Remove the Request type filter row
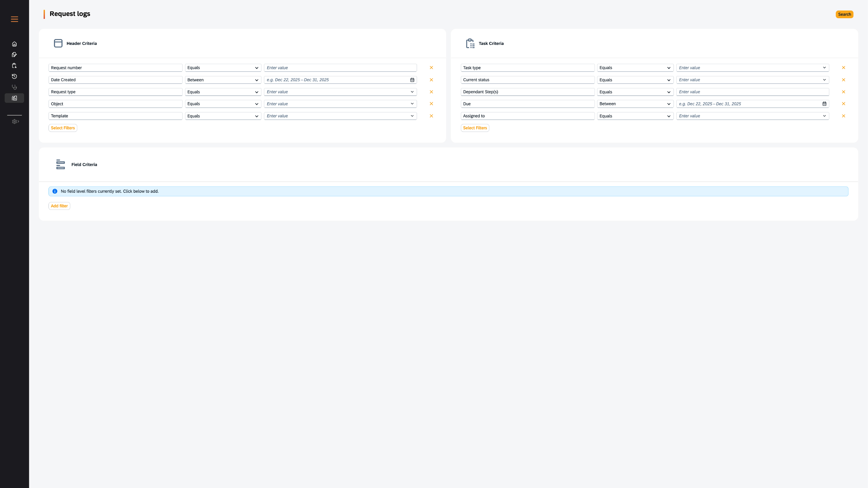 tap(431, 92)
